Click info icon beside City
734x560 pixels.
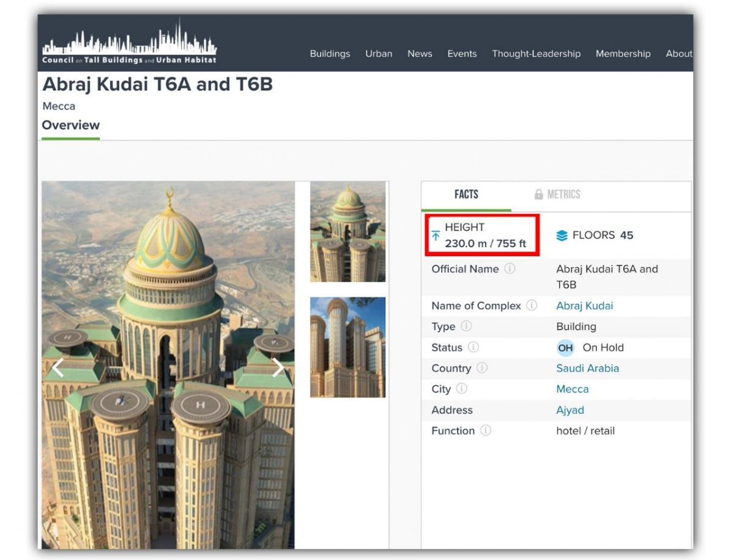click(462, 389)
